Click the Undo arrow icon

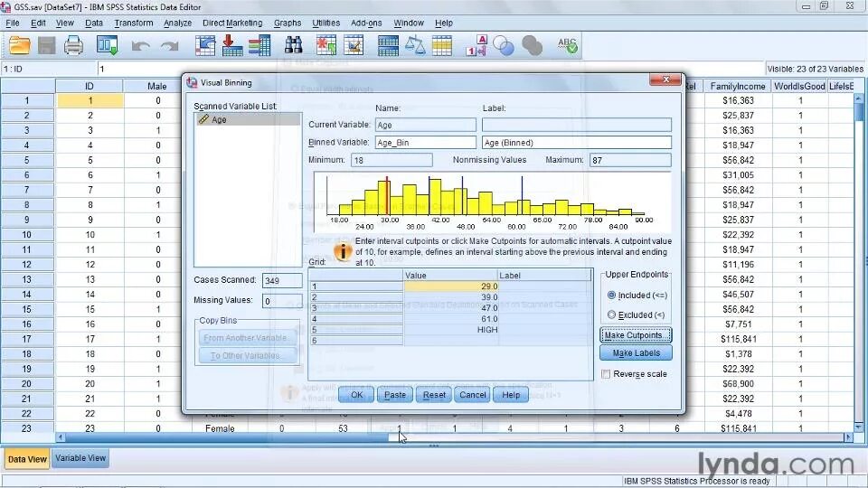coord(141,46)
